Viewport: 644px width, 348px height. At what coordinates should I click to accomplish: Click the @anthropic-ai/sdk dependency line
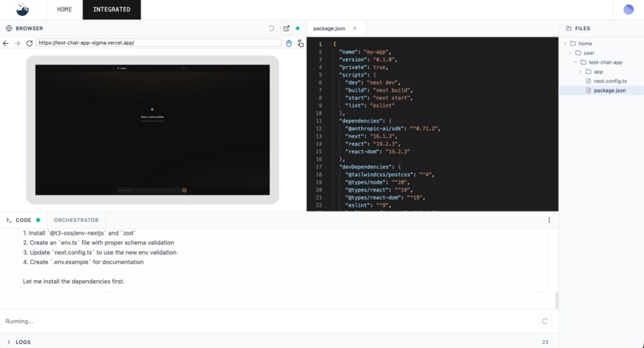click(392, 129)
